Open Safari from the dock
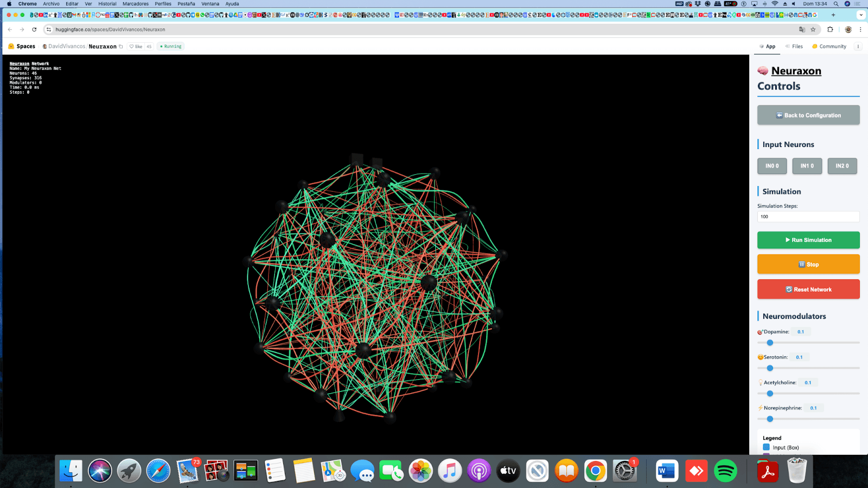The height and width of the screenshot is (488, 868). 158,471
